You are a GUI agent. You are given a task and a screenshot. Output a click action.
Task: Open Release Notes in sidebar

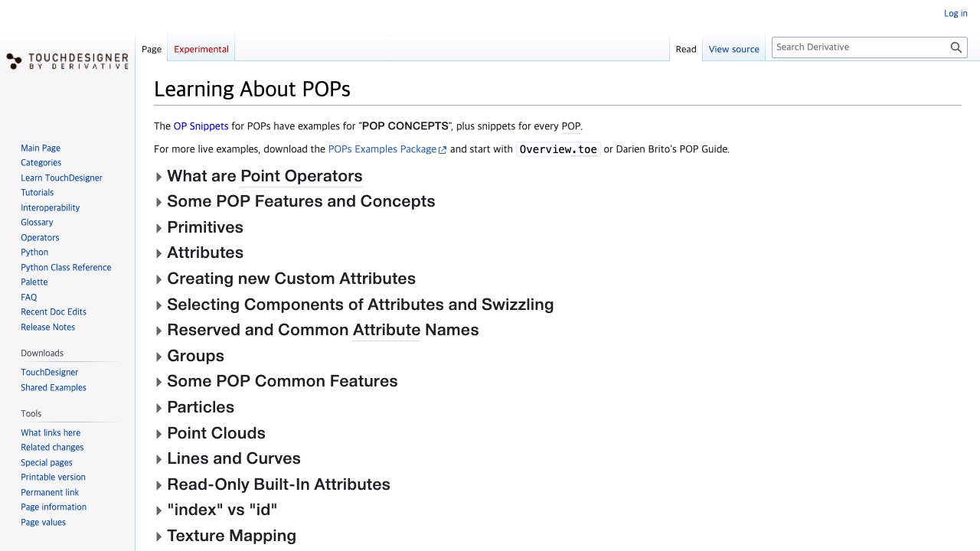click(x=48, y=328)
